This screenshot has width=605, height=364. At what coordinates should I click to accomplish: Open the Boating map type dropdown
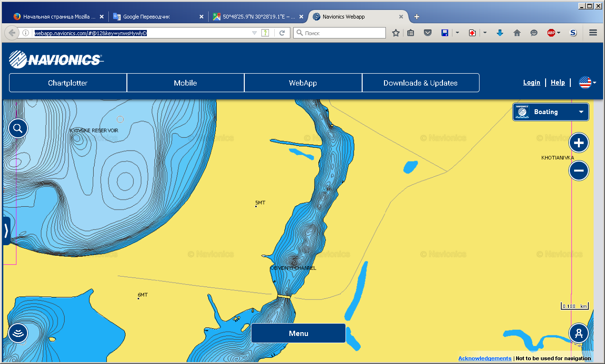pyautogui.click(x=550, y=112)
